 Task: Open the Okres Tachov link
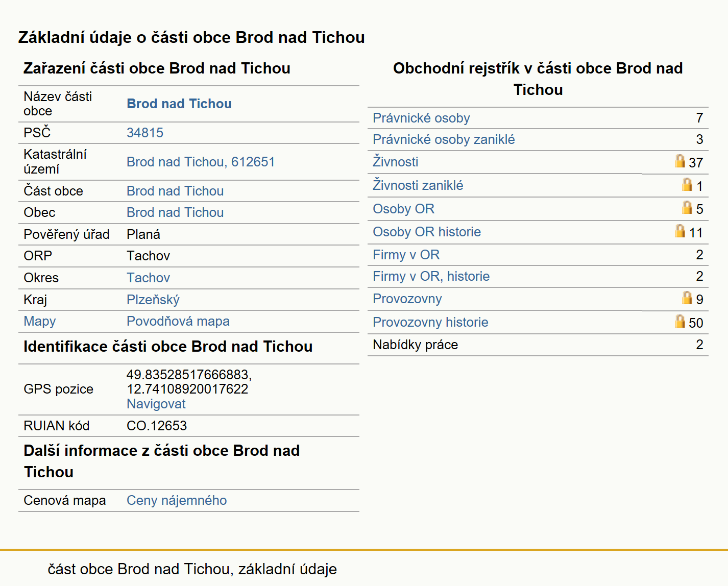[x=148, y=278]
